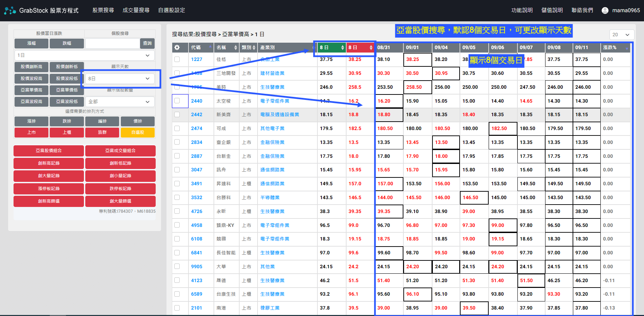
Task: Sort red 8日 column arrows
Action: (371, 48)
